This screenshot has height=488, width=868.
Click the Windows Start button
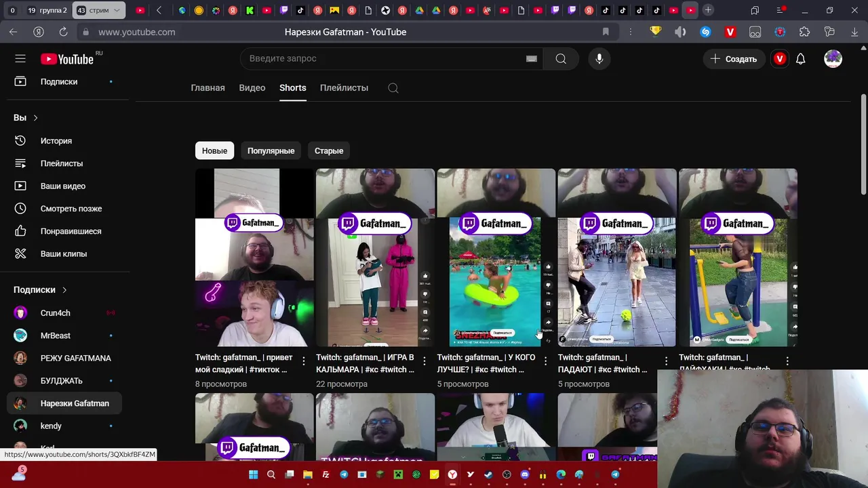(x=254, y=475)
